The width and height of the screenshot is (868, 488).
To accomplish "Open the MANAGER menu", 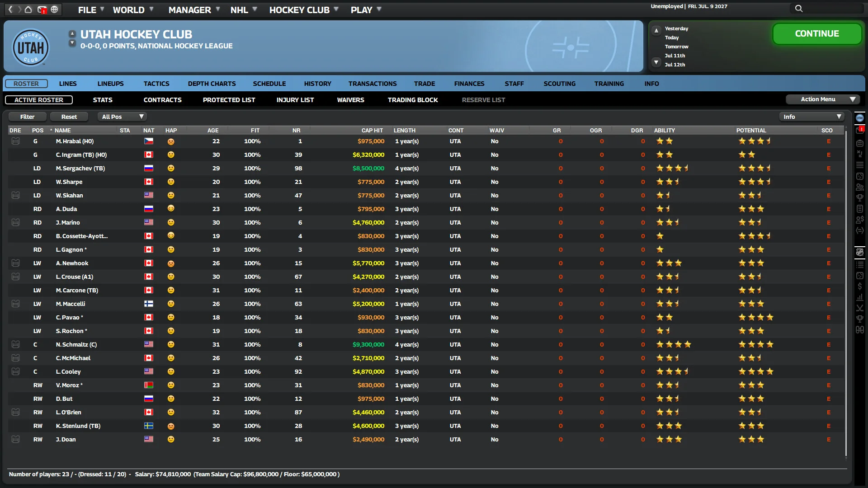I will tap(189, 9).
